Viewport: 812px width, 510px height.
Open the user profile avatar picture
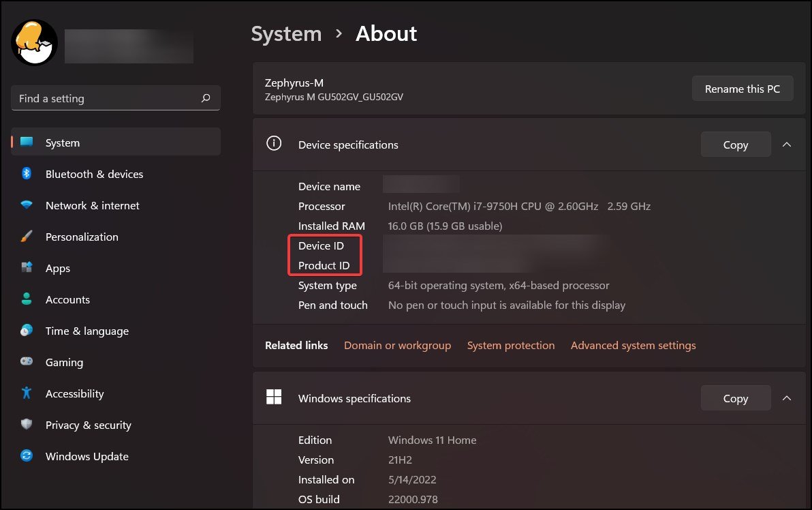35,42
